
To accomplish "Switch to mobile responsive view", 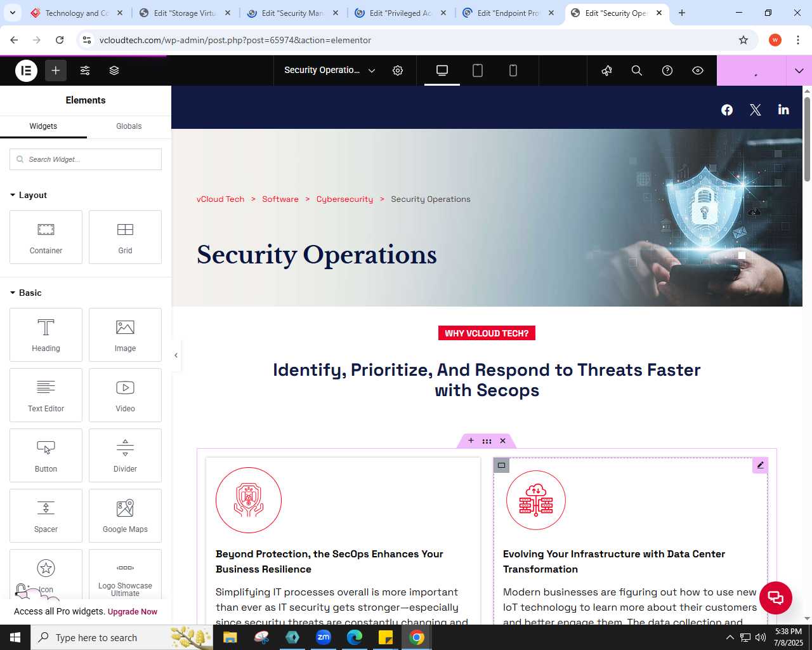I will [513, 70].
